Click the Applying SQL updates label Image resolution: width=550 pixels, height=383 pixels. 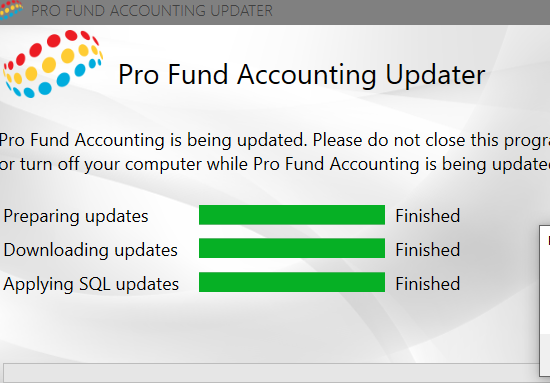[91, 284]
